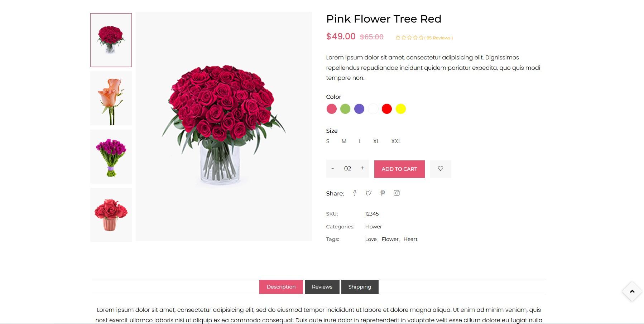The width and height of the screenshot is (644, 324).
Task: Add product to wishlist heart icon
Action: pyautogui.click(x=441, y=169)
